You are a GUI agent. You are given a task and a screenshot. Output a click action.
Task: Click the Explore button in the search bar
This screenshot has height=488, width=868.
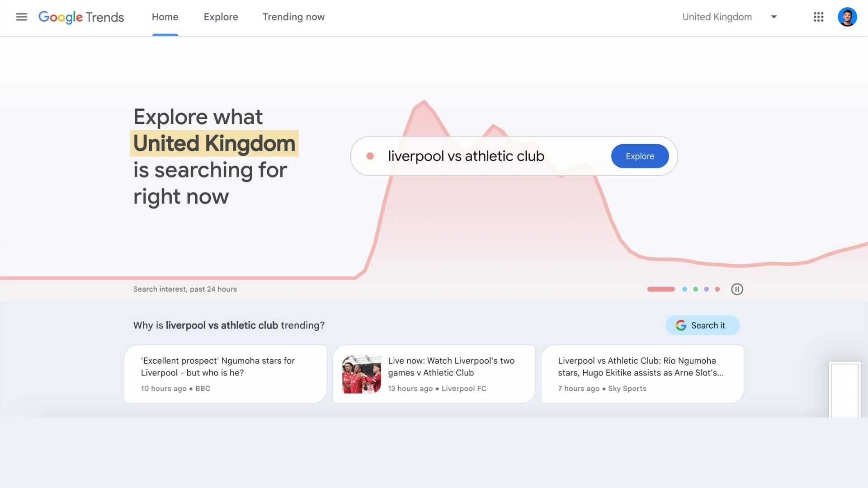(640, 156)
